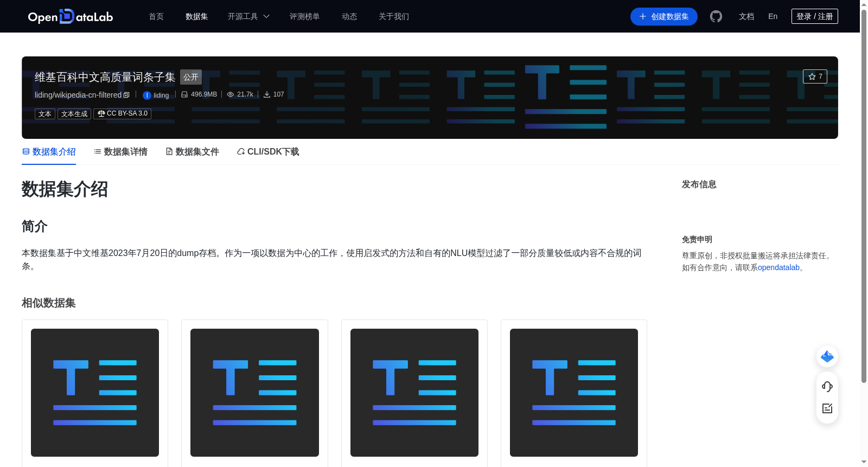Click the liding user avatar

pos(146,95)
